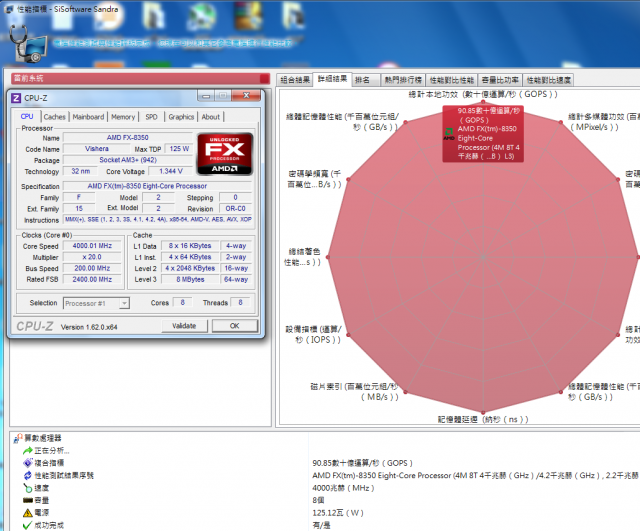Select the CPU tab in CPU-Z
This screenshot has height=531, width=640.
pyautogui.click(x=27, y=116)
